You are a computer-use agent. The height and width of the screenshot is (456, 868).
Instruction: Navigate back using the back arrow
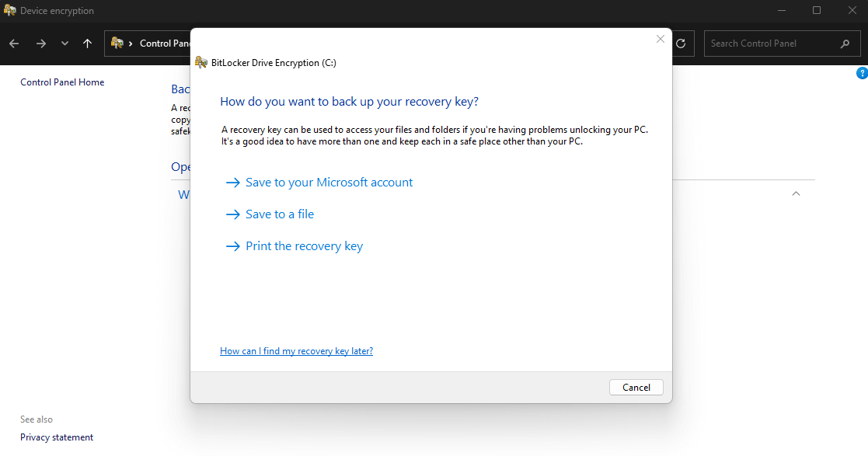click(13, 44)
